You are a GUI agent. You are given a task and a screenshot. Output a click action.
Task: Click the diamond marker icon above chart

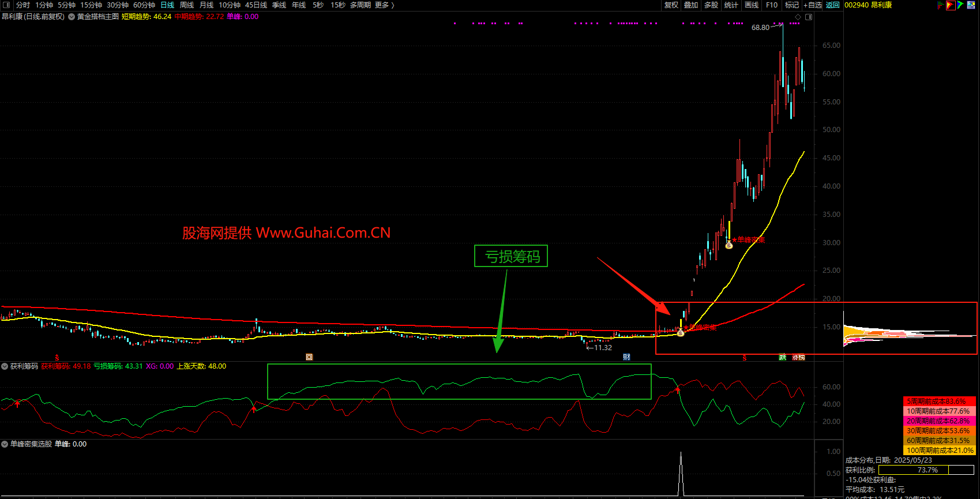[x=798, y=17]
